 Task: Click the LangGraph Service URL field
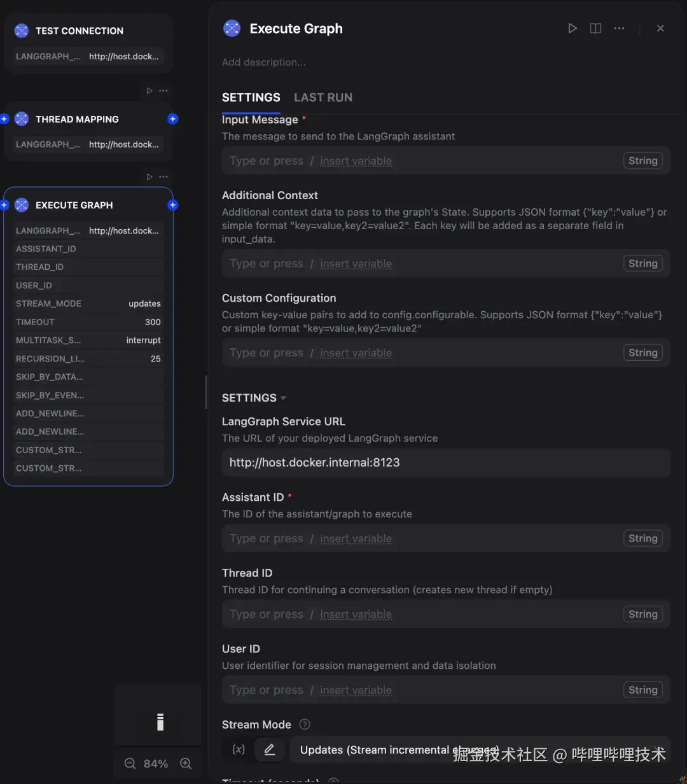[445, 463]
